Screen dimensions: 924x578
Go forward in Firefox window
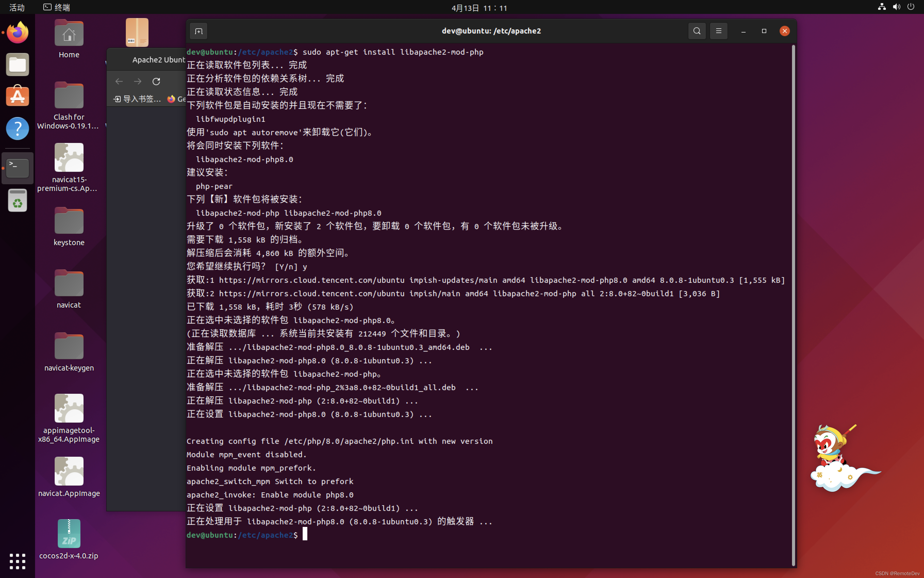pos(138,82)
